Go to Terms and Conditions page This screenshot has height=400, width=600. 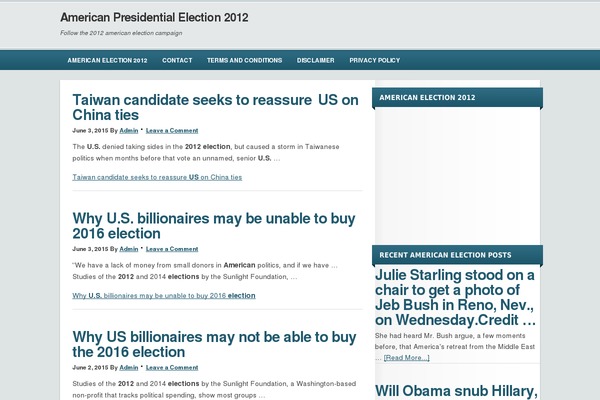(245, 60)
